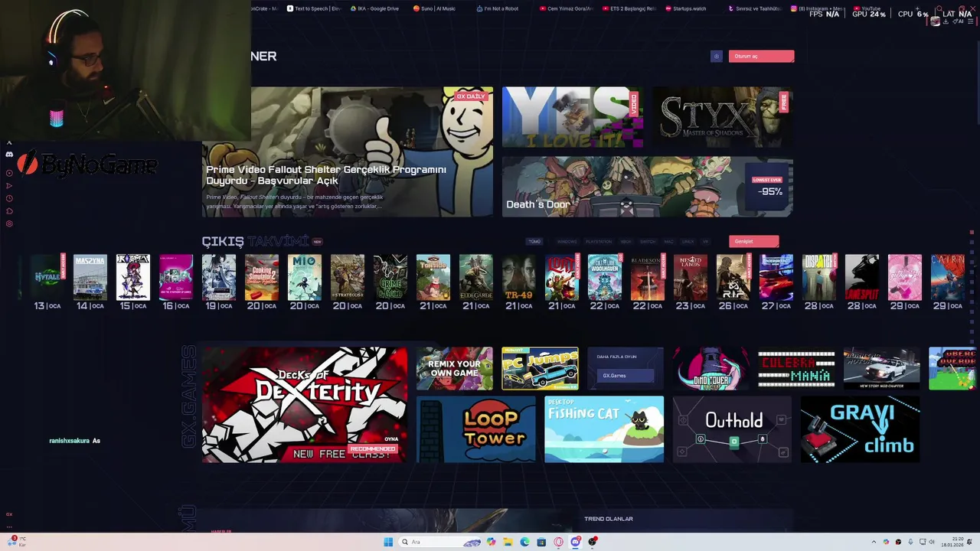Viewport: 980px width, 551px height.
Task: Click the Oturum aç sign-in button
Action: click(761, 56)
